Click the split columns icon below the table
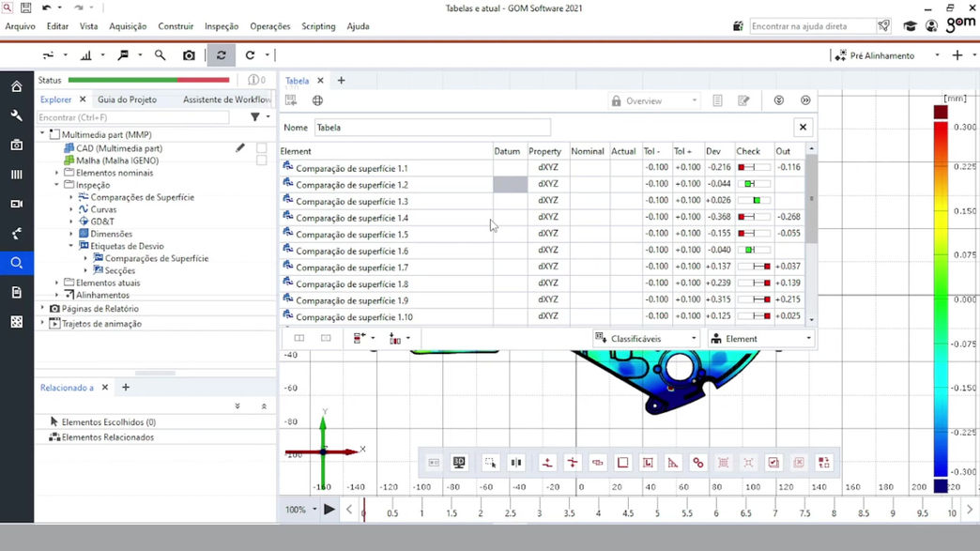Viewport: 980px width, 551px height. click(x=299, y=338)
